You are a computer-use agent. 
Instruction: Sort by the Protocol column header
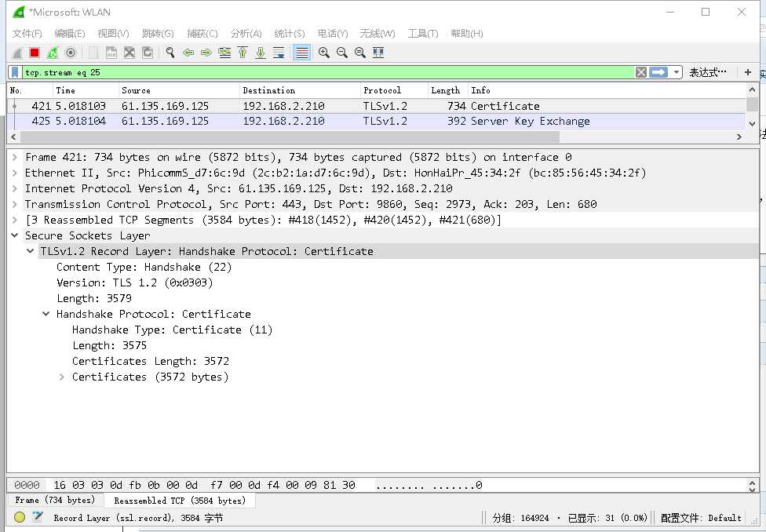[x=394, y=90]
